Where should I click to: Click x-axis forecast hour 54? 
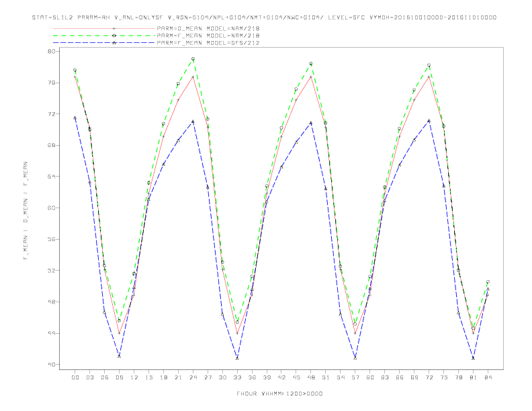tap(341, 377)
